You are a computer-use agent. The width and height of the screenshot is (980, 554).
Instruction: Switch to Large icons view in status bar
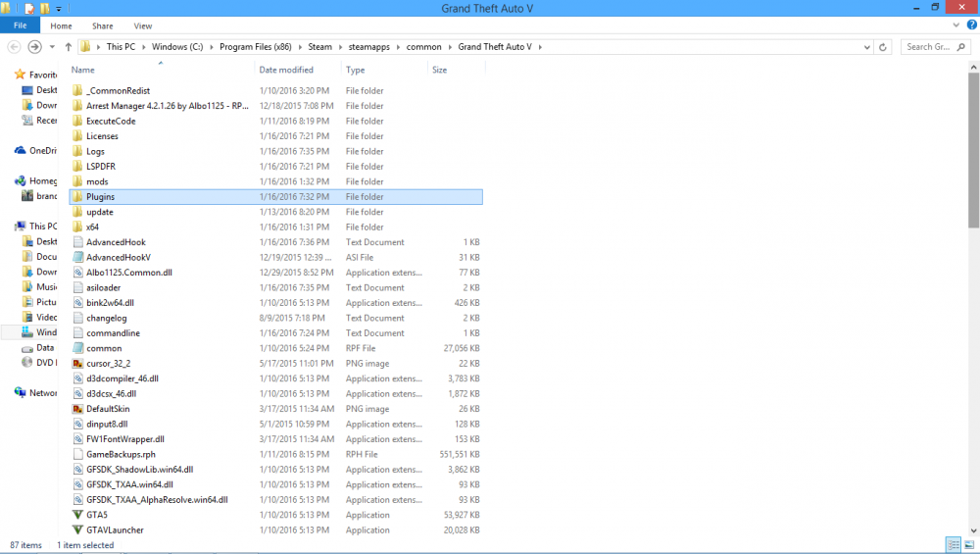click(969, 545)
